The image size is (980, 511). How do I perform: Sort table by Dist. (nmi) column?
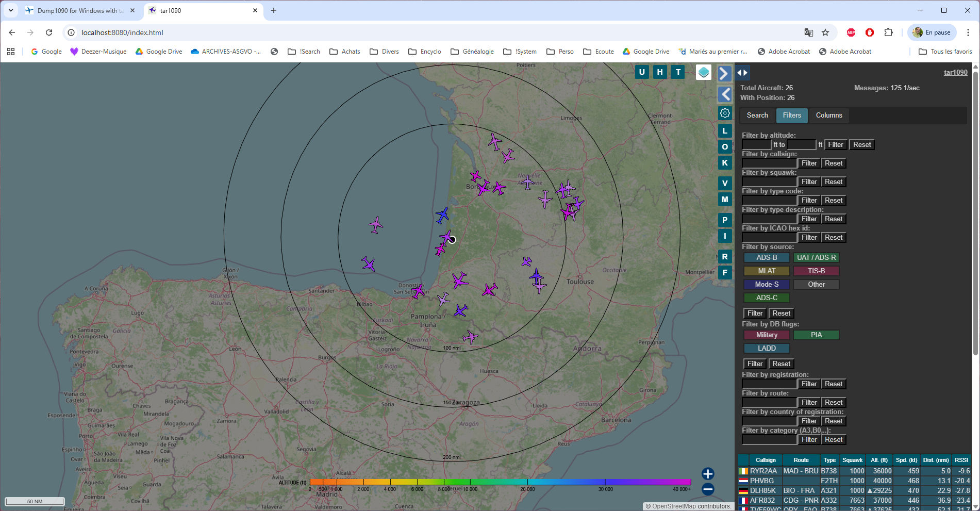pyautogui.click(x=936, y=460)
